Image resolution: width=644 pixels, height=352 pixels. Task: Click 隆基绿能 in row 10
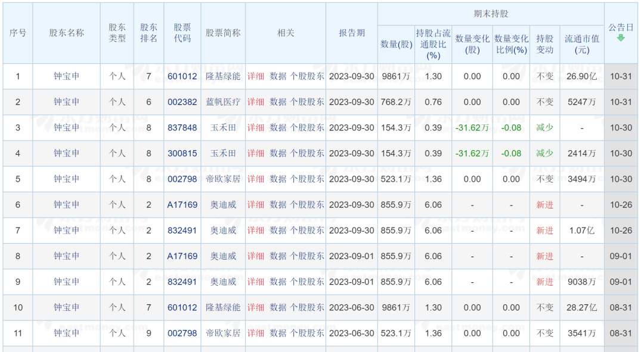[223, 307]
